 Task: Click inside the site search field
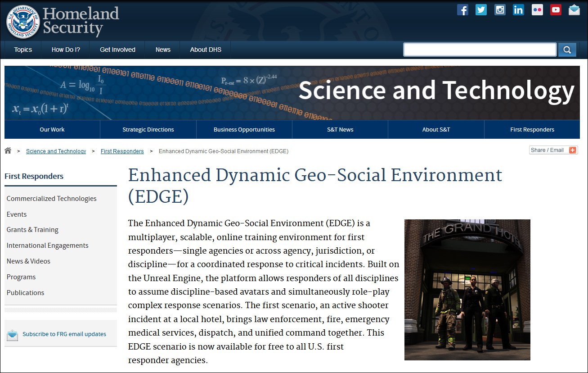(480, 50)
